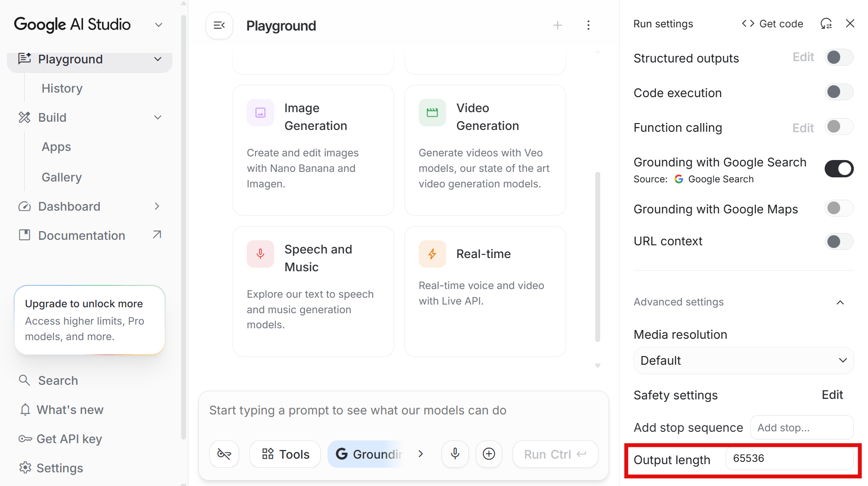Enable Code execution toggle

[839, 92]
